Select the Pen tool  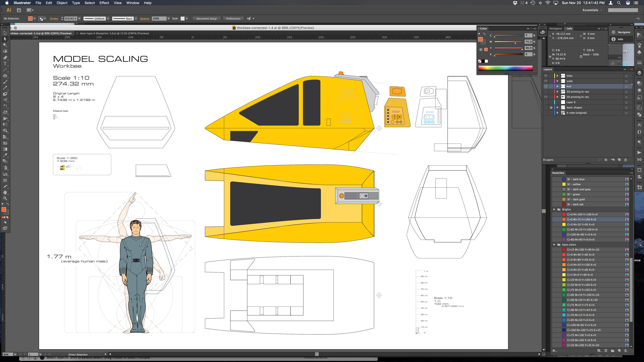coord(5,58)
